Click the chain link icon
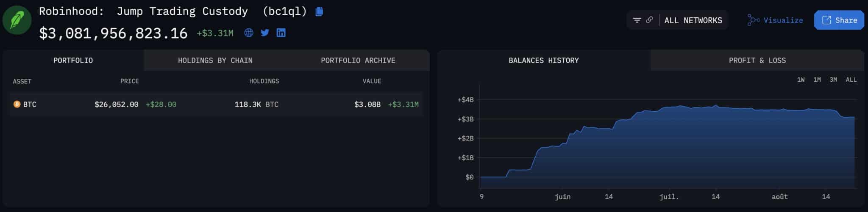Screen dimensions: 868x212 (649, 20)
